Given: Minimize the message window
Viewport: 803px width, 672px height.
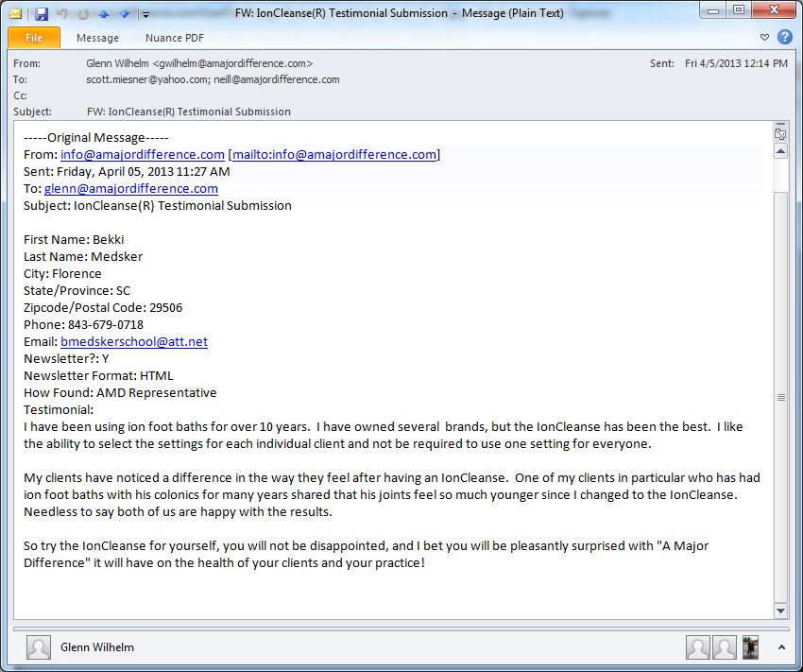Looking at the screenshot, I should [713, 10].
